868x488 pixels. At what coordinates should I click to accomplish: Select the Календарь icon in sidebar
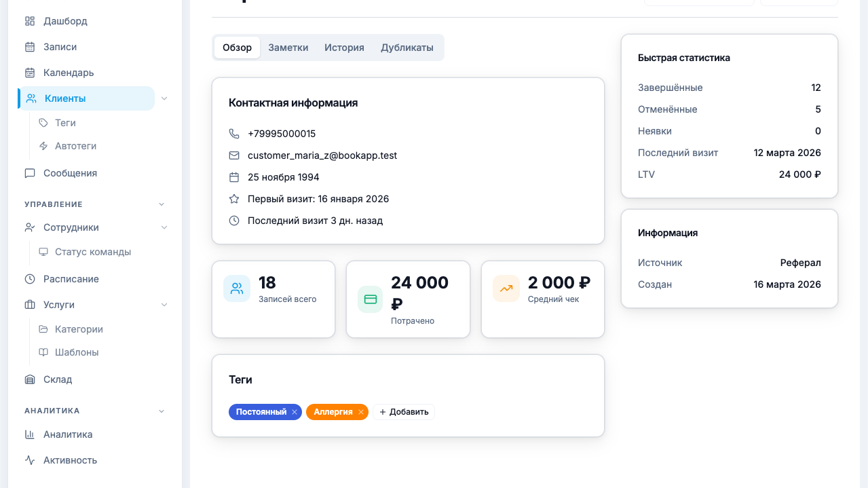coord(29,73)
